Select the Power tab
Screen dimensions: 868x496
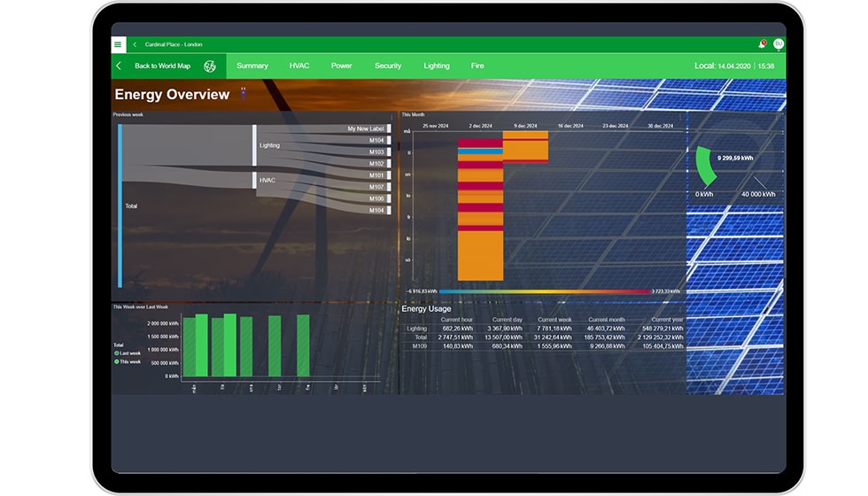(x=341, y=66)
